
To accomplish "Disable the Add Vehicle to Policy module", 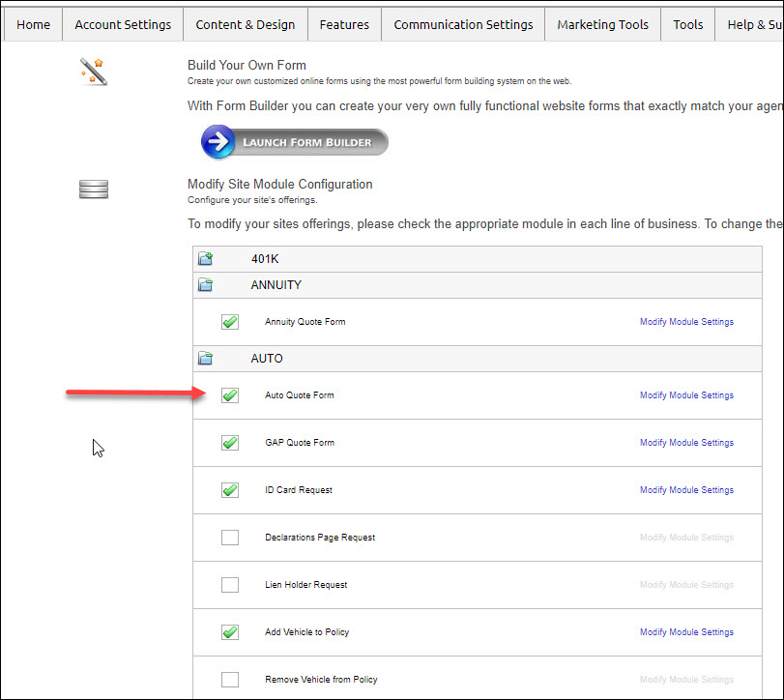I will coord(229,631).
